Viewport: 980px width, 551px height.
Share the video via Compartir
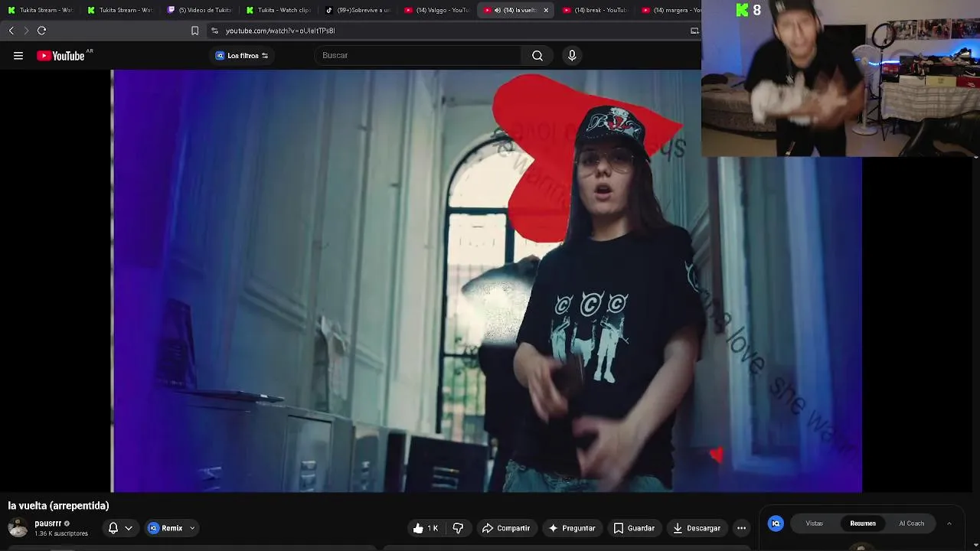[x=506, y=528]
